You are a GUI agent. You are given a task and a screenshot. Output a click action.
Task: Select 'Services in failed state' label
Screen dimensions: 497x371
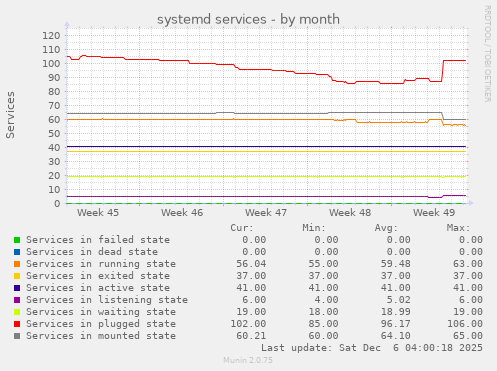point(98,240)
